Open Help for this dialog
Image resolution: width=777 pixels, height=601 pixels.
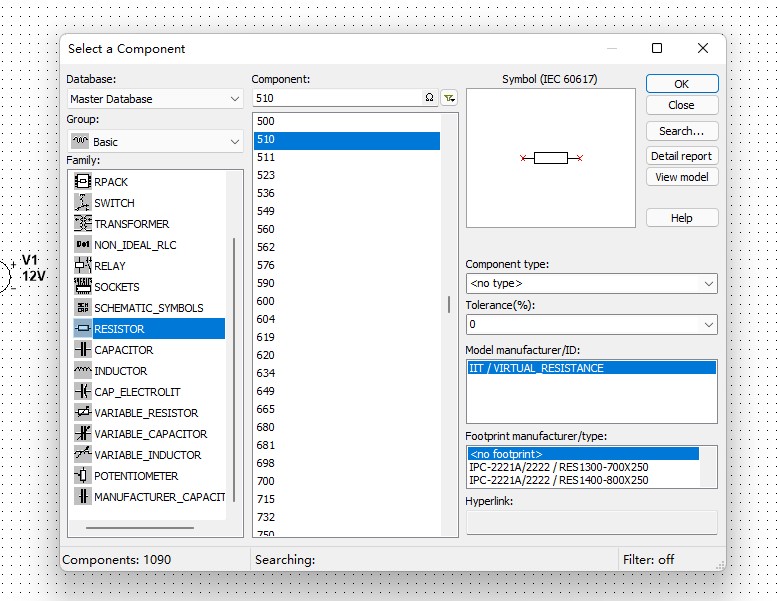[x=682, y=218]
